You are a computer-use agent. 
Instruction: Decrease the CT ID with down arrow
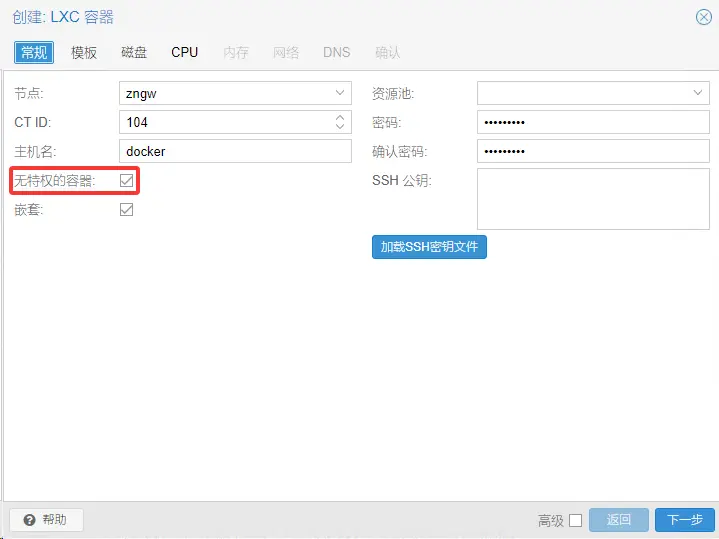click(340, 127)
